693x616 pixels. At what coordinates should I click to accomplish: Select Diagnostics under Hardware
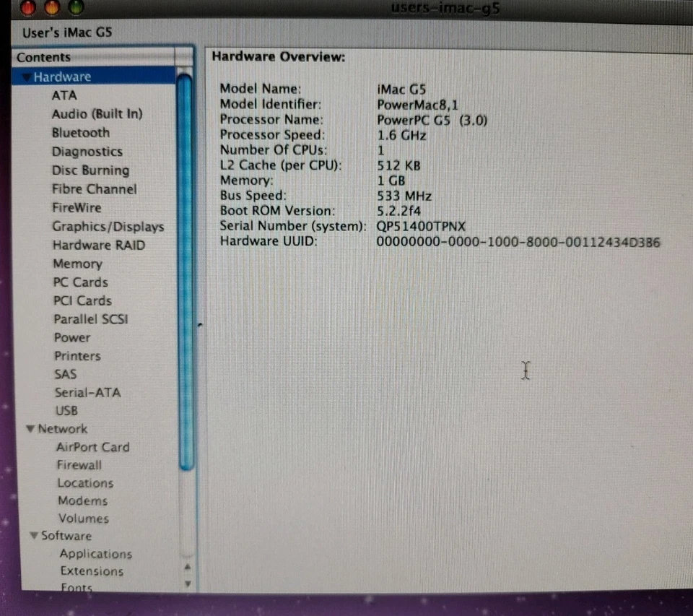click(x=87, y=151)
